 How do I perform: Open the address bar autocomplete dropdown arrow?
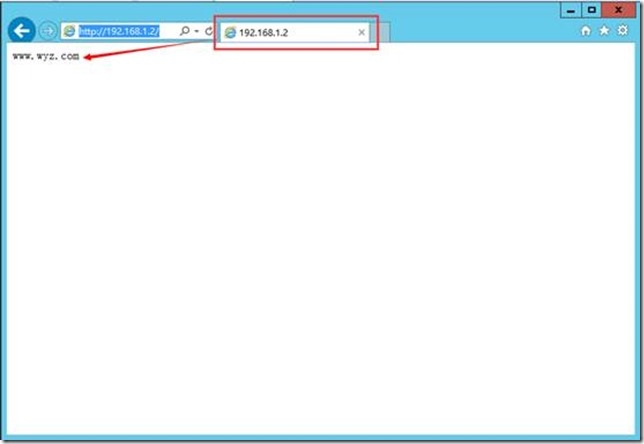(x=197, y=31)
